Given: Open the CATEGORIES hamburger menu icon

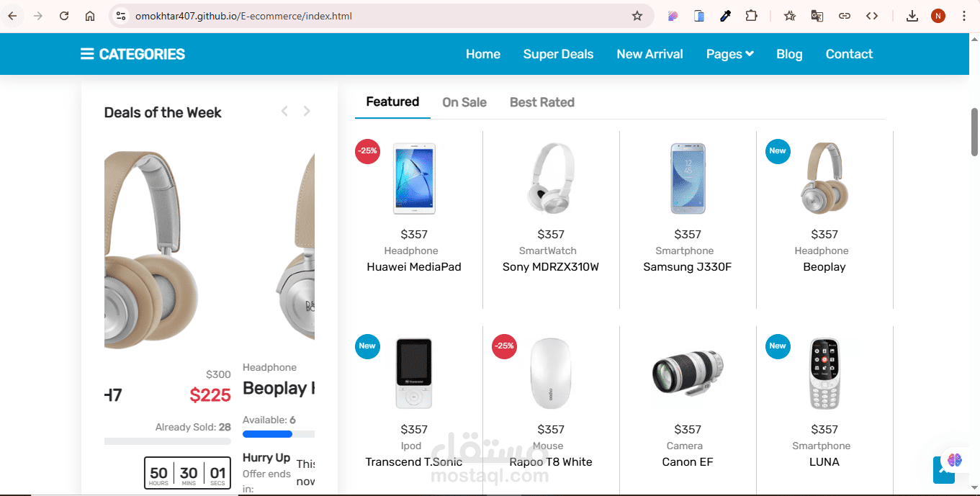Looking at the screenshot, I should (87, 54).
